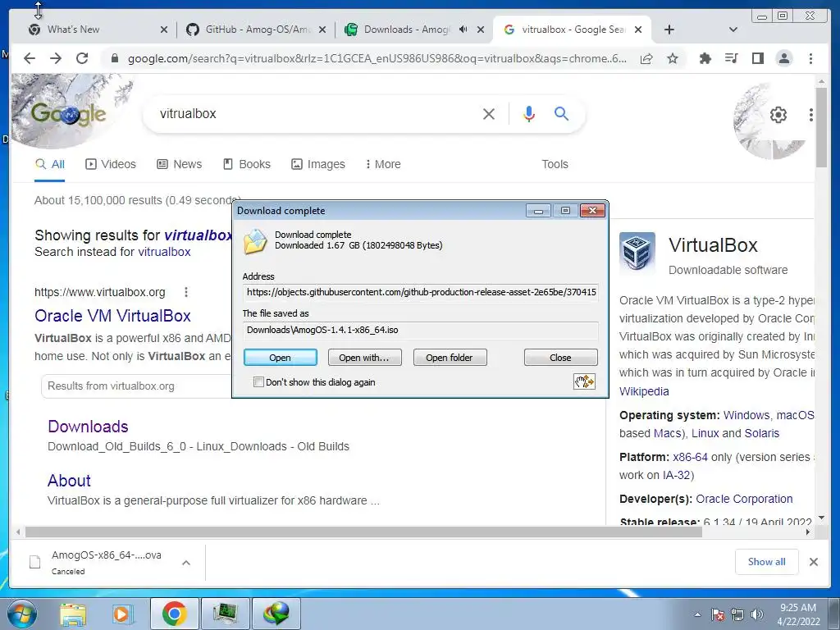Image resolution: width=840 pixels, height=630 pixels.
Task: Show hidden icons arrow in system tray
Action: click(x=697, y=614)
